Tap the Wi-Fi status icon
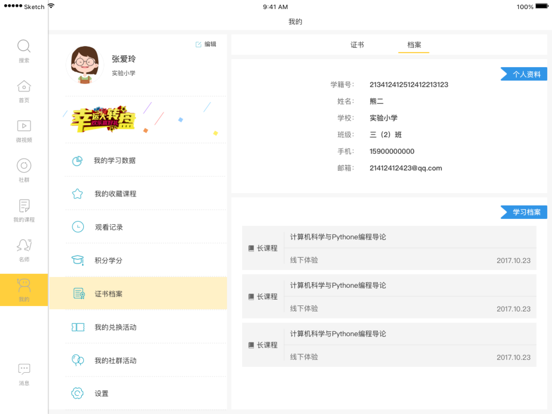The image size is (552, 414). point(51,6)
